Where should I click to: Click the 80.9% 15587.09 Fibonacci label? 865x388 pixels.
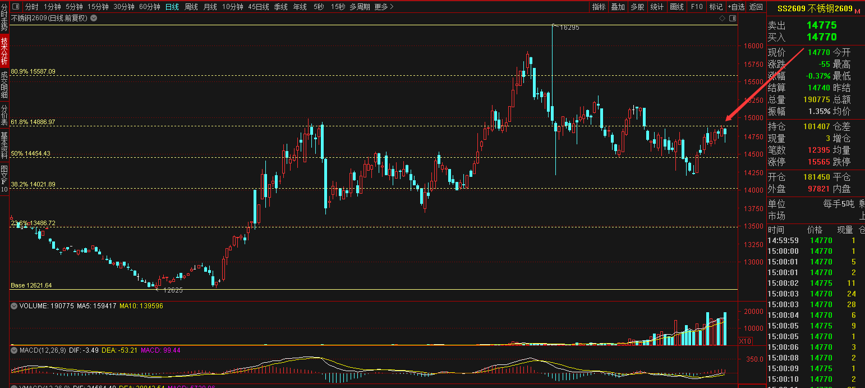33,72
